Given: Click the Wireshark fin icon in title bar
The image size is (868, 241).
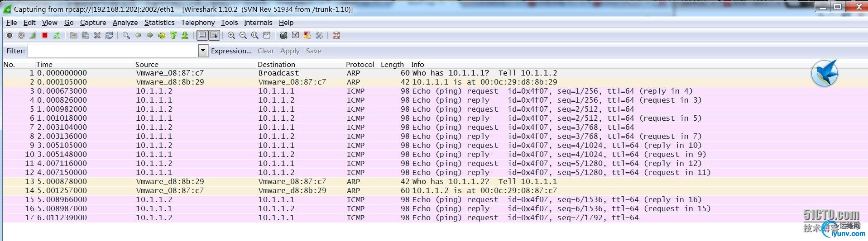Looking at the screenshot, I should [x=7, y=9].
